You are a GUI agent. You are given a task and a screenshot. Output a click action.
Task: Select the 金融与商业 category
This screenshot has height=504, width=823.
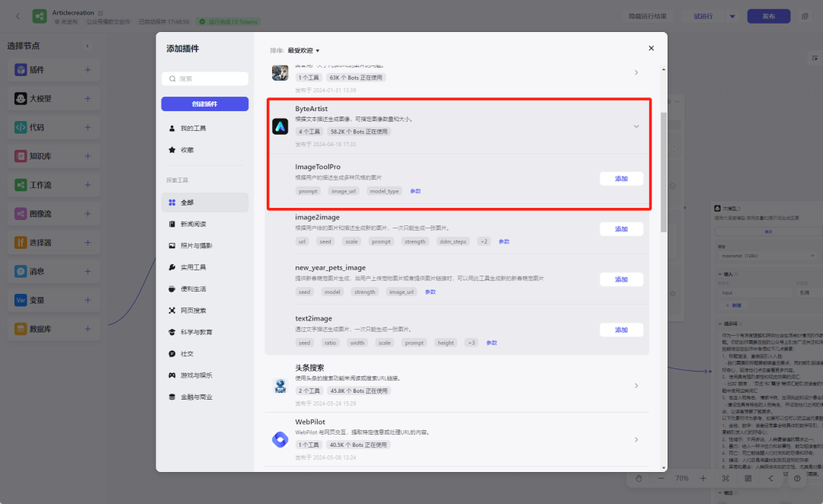(205, 397)
